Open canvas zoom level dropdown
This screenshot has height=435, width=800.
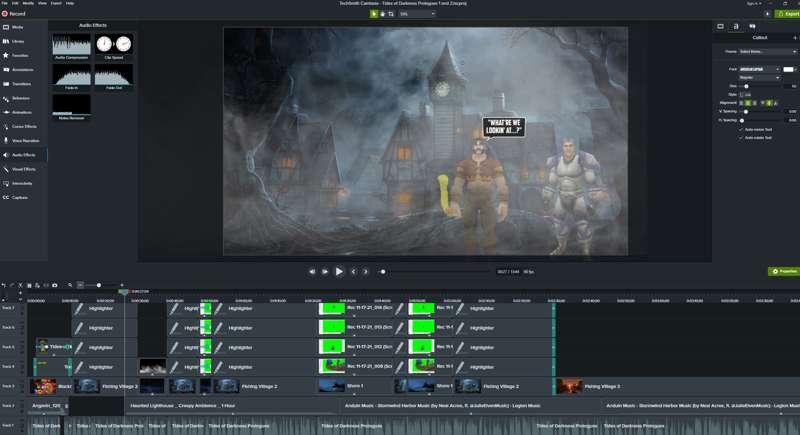(417, 14)
